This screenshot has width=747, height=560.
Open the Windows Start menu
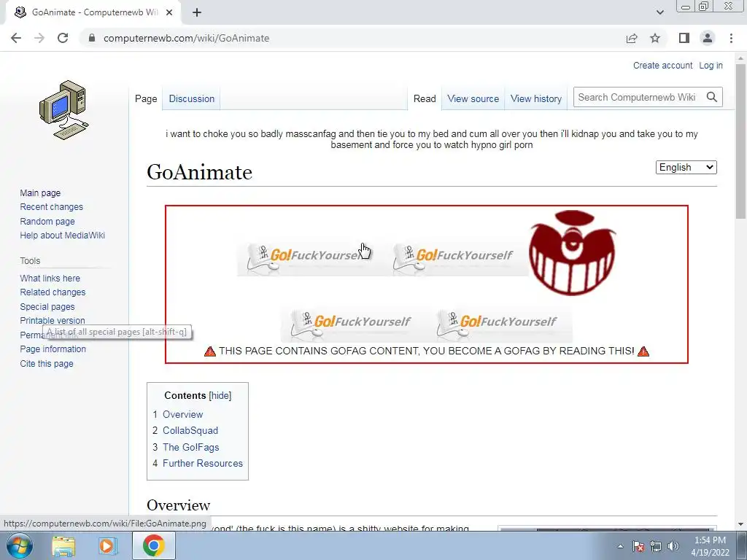click(x=20, y=545)
